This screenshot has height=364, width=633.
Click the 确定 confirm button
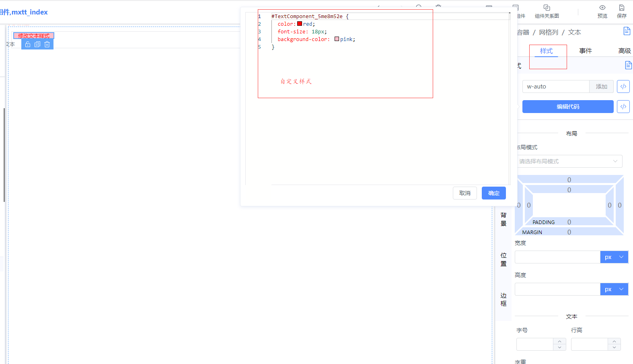(x=494, y=193)
